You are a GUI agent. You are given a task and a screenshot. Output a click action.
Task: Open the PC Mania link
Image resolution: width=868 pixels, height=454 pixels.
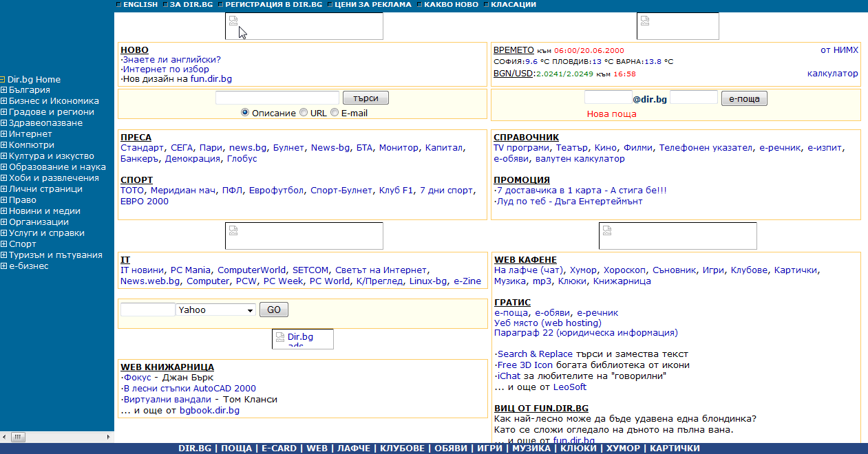tap(191, 270)
